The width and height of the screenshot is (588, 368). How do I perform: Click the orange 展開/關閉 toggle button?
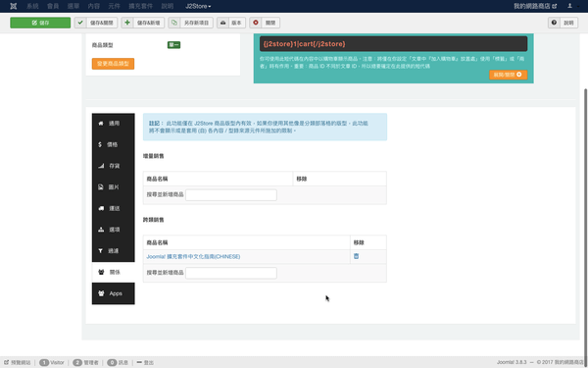pos(508,75)
